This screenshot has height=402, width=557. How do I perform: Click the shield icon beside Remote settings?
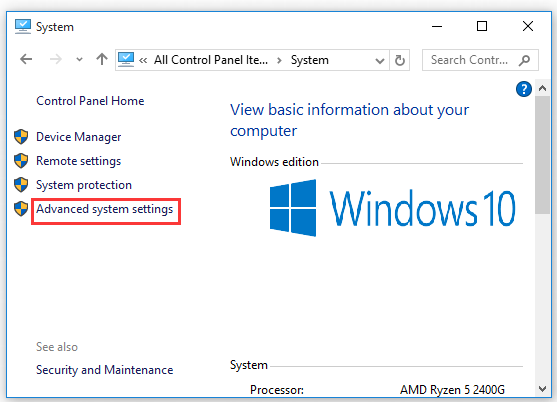point(21,161)
